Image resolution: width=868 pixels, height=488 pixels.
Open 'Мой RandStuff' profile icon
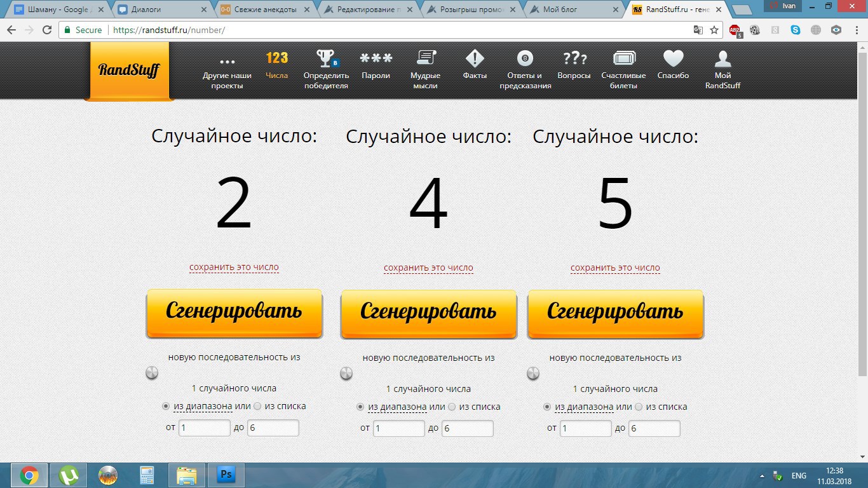tap(722, 60)
